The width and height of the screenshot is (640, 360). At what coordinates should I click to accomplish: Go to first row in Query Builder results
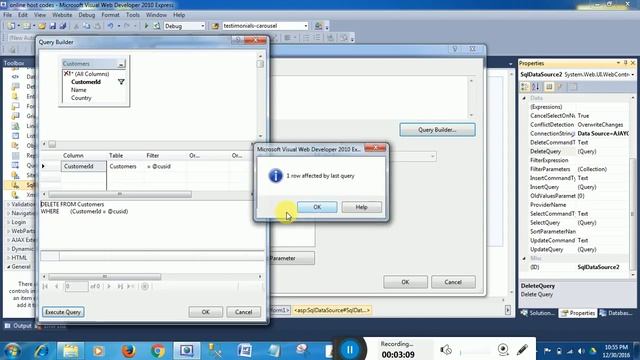45,287
